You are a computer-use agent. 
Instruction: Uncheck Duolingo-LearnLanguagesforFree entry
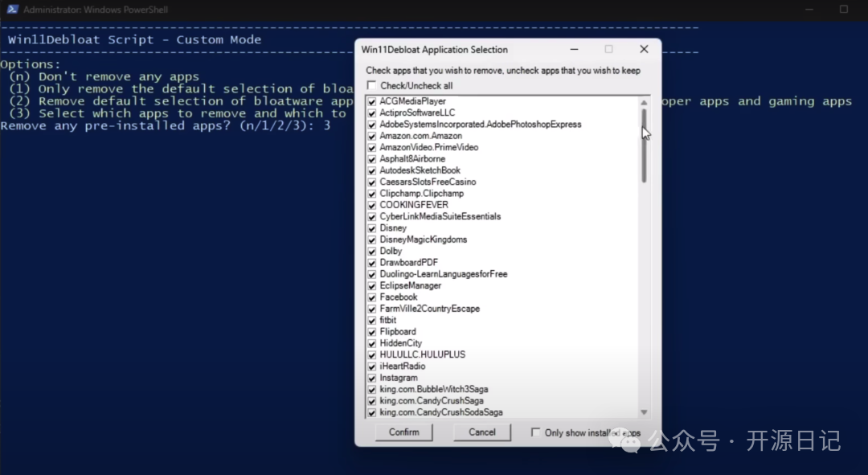click(x=371, y=274)
